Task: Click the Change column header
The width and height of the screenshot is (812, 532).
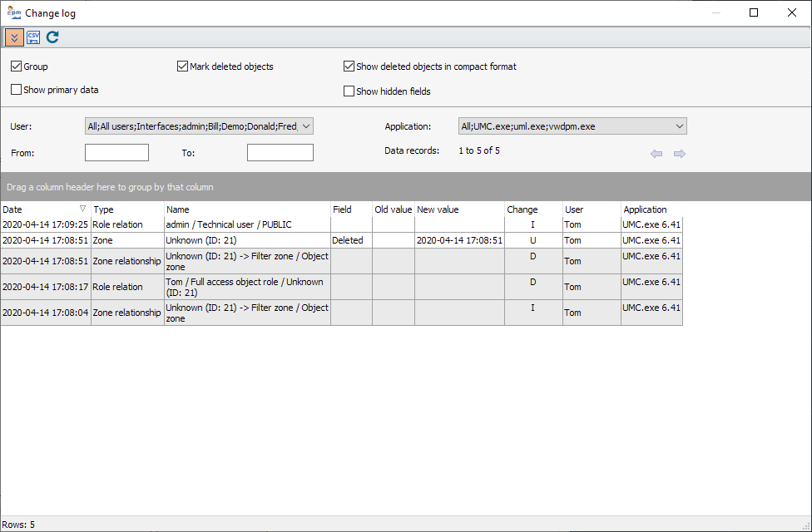Action: click(x=532, y=209)
